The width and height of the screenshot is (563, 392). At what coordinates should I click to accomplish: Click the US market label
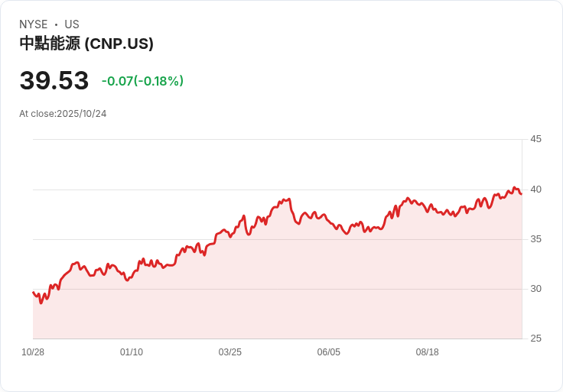tap(72, 24)
